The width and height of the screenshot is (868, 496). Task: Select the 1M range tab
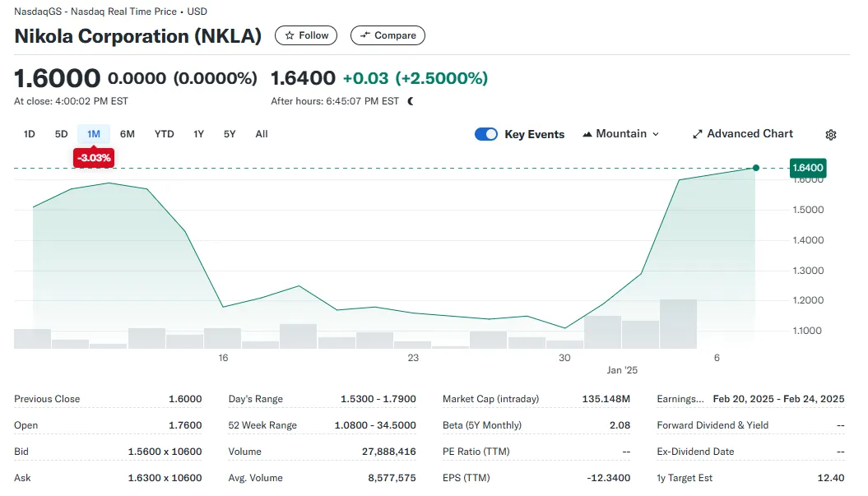[x=94, y=134]
